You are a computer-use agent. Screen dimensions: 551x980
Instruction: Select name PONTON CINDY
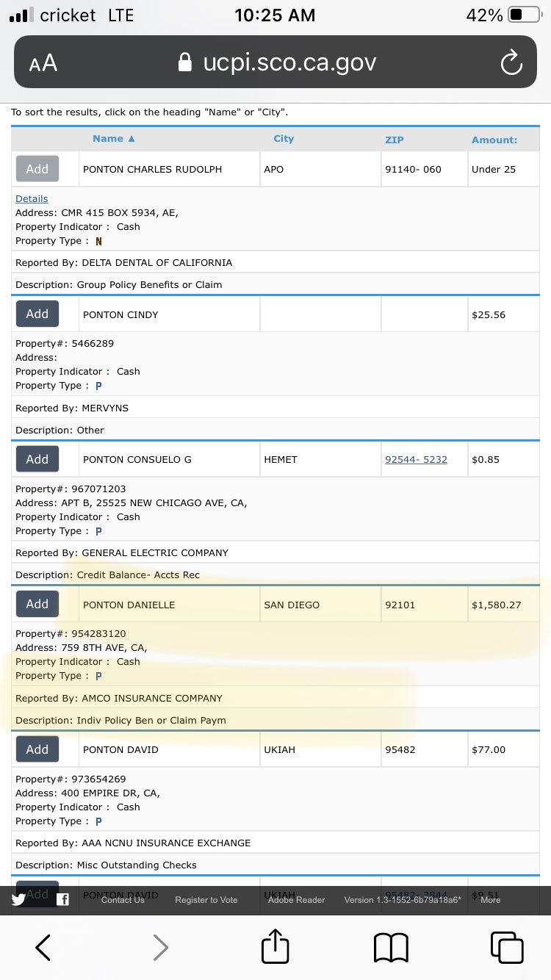tap(120, 314)
